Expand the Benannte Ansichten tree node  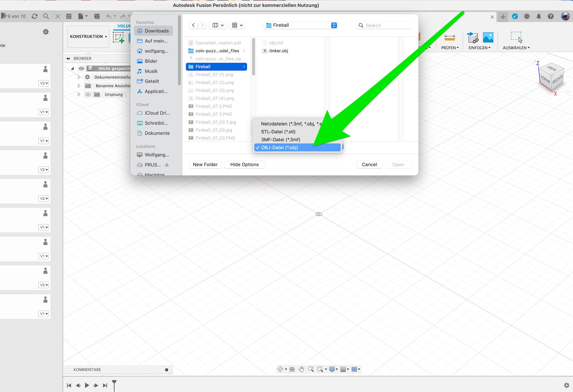[79, 86]
